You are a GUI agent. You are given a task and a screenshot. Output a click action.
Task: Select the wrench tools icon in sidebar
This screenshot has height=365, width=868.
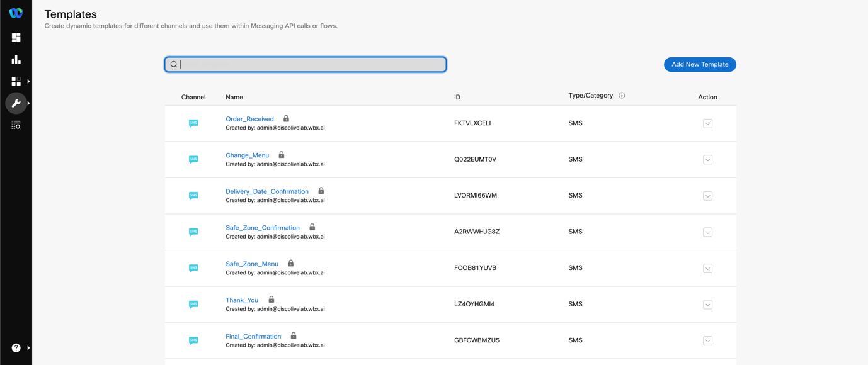coord(16,103)
